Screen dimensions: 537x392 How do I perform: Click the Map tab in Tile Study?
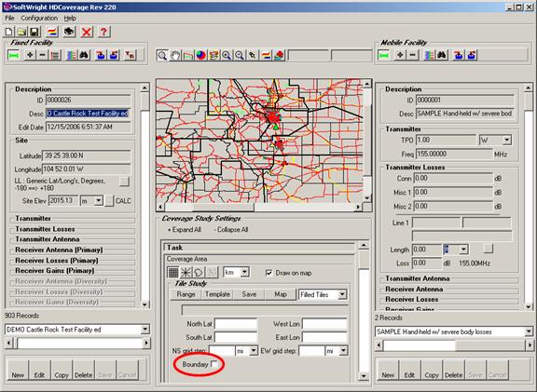pos(281,294)
